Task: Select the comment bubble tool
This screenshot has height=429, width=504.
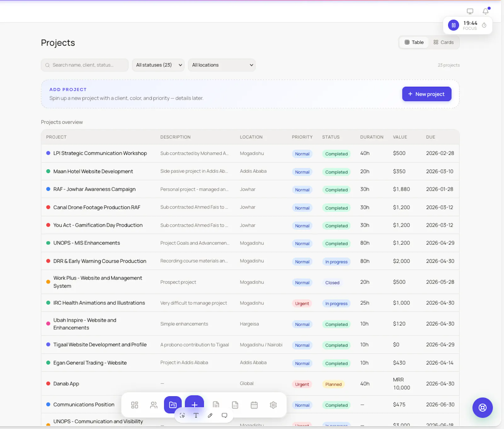Action: (224, 415)
